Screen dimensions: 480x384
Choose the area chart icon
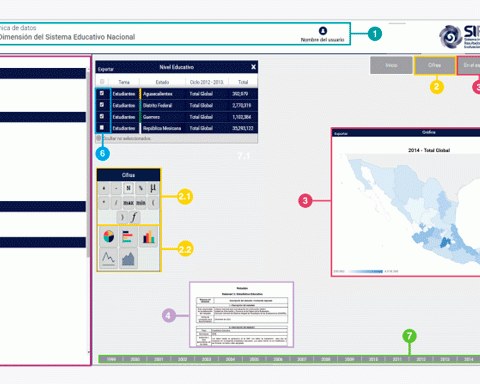[128, 258]
